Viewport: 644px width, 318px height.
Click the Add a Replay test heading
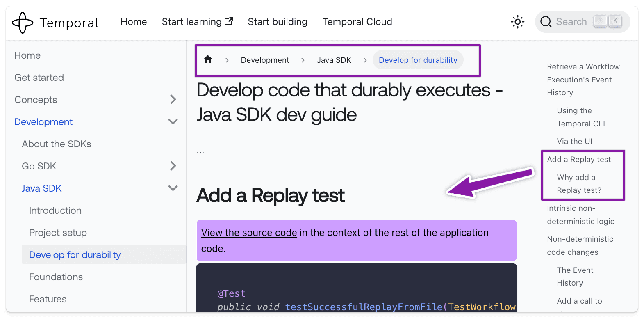tap(271, 195)
